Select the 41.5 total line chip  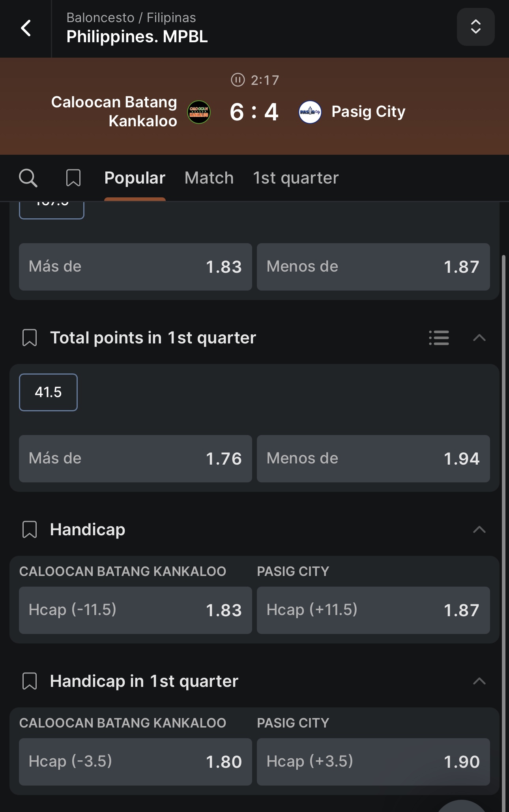coord(48,392)
